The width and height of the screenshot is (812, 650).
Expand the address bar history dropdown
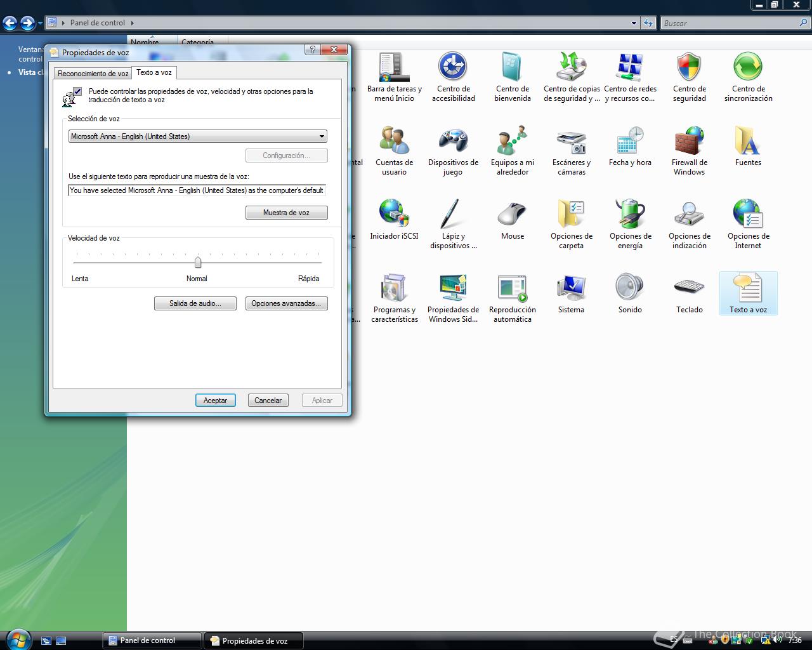(x=634, y=23)
